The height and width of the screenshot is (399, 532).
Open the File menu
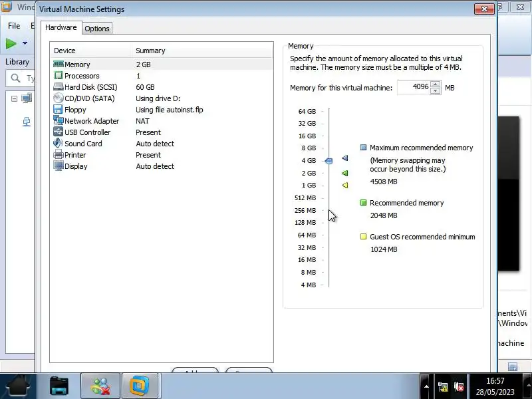(x=14, y=26)
